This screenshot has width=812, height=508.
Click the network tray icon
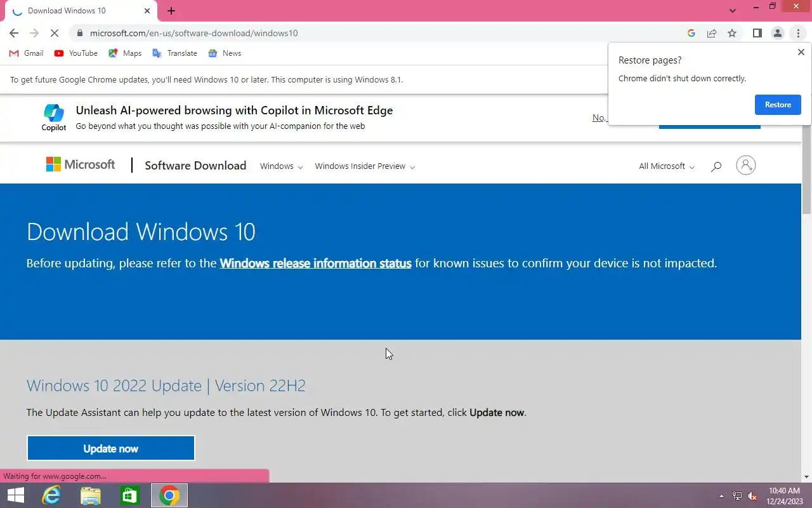tap(737, 496)
